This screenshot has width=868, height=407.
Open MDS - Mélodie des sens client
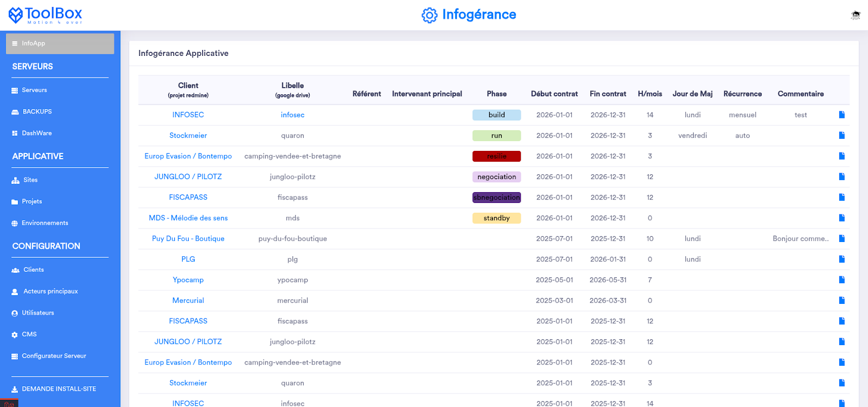pyautogui.click(x=188, y=218)
